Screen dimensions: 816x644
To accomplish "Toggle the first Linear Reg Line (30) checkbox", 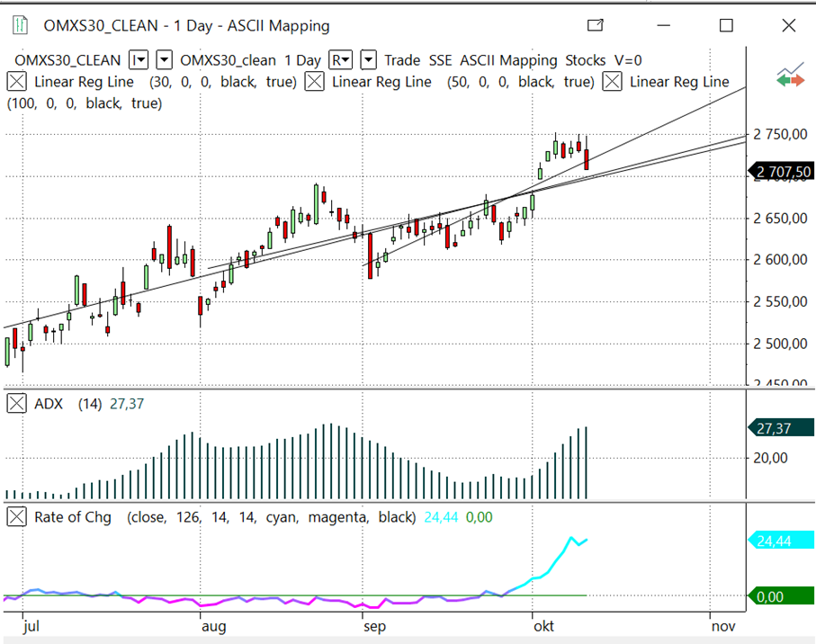I will click(17, 82).
